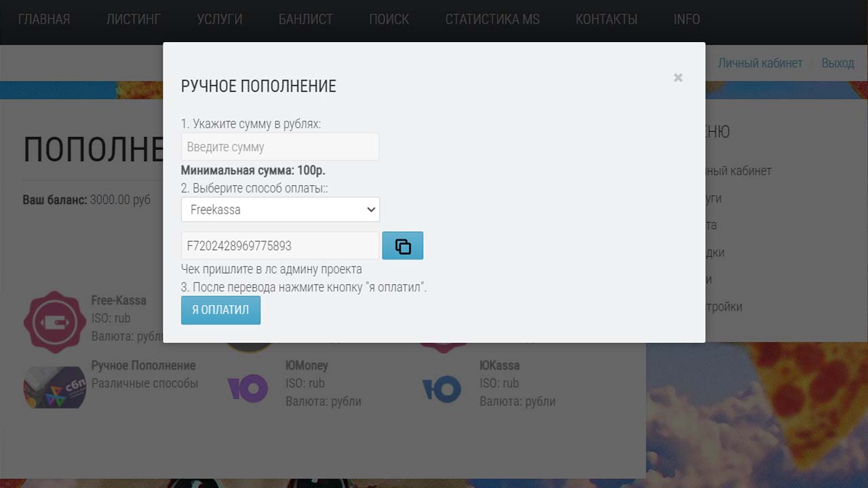The height and width of the screenshot is (488, 868).
Task: Open the ЛИСТИНГ menu item
Action: click(x=134, y=20)
